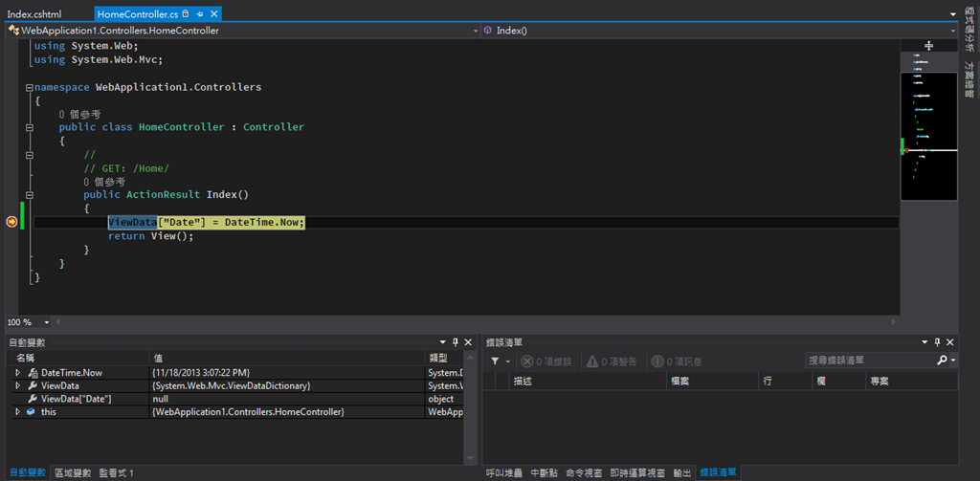Click the 名稱 column header
Viewport: 980px width, 481px height.
point(81,358)
